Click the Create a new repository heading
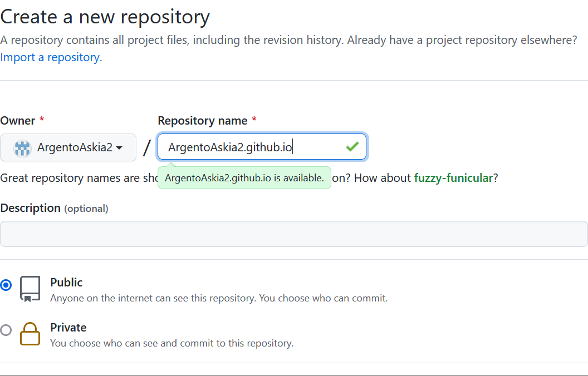The height and width of the screenshot is (376, 588). click(105, 17)
